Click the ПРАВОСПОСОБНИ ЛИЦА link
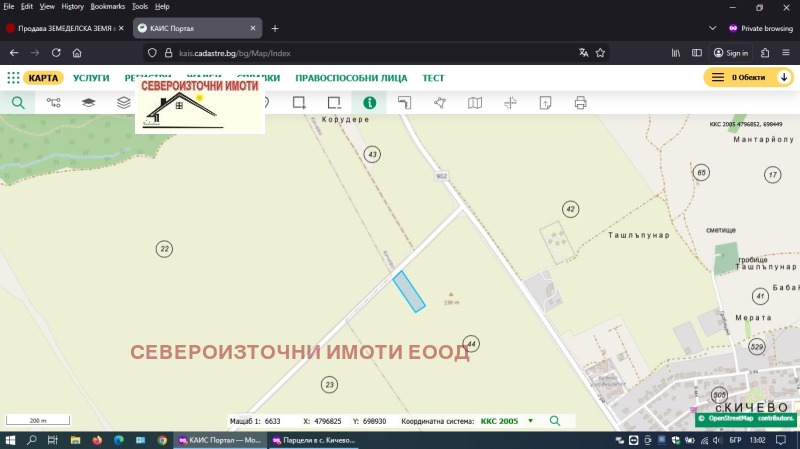This screenshot has height=449, width=800. [x=351, y=77]
